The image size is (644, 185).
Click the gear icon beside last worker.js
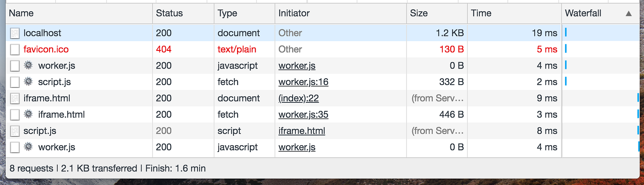click(x=28, y=147)
